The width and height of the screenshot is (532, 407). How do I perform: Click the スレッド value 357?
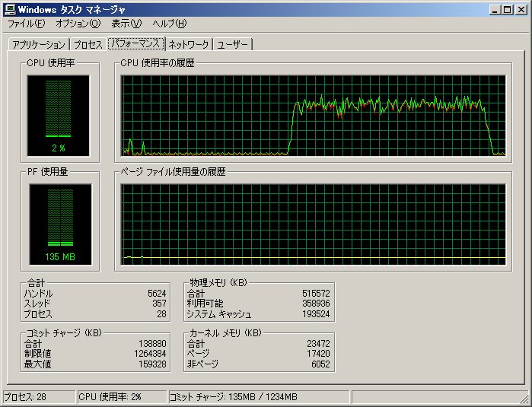159,304
